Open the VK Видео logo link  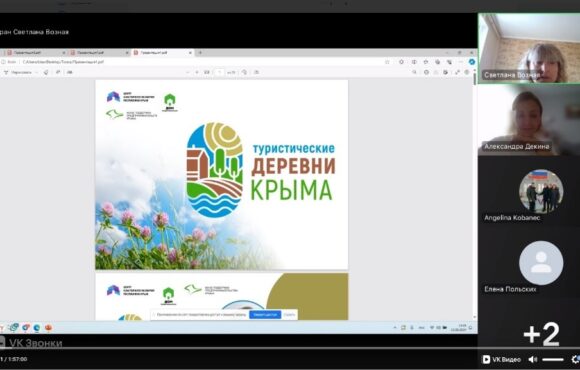502,359
